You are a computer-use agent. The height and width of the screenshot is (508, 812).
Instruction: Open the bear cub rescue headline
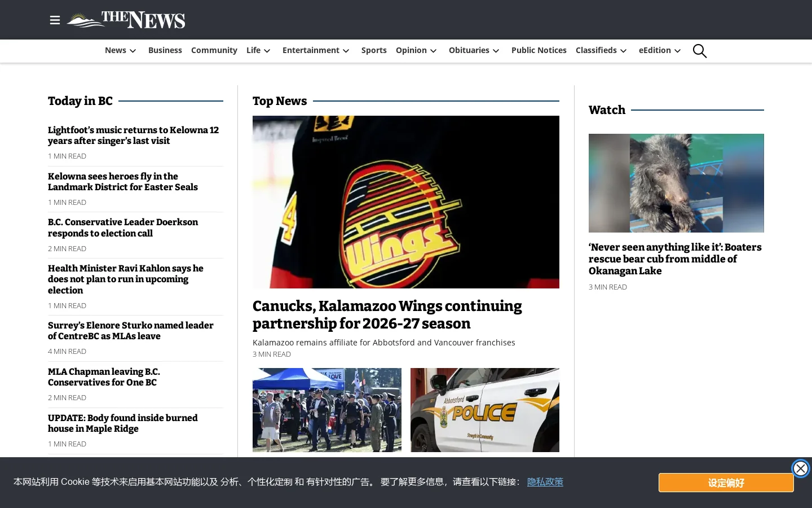coord(675,259)
